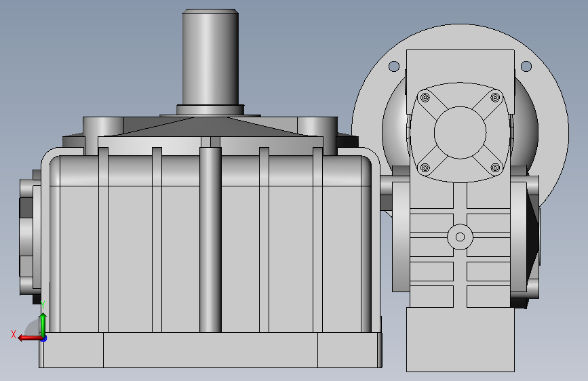Select the small circular plug on worm housing
The height and width of the screenshot is (381, 588).
click(460, 237)
